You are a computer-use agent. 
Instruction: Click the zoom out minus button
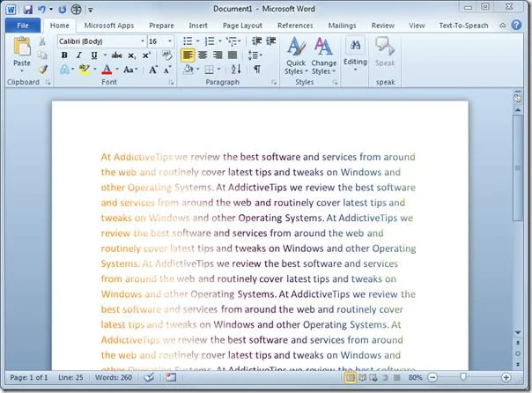pos(432,377)
